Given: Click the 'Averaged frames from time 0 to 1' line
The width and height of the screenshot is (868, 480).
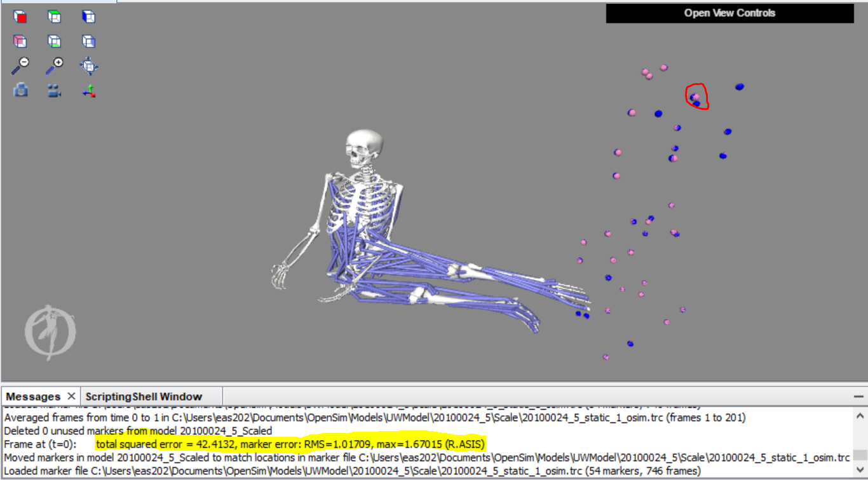Looking at the screenshot, I should point(375,418).
